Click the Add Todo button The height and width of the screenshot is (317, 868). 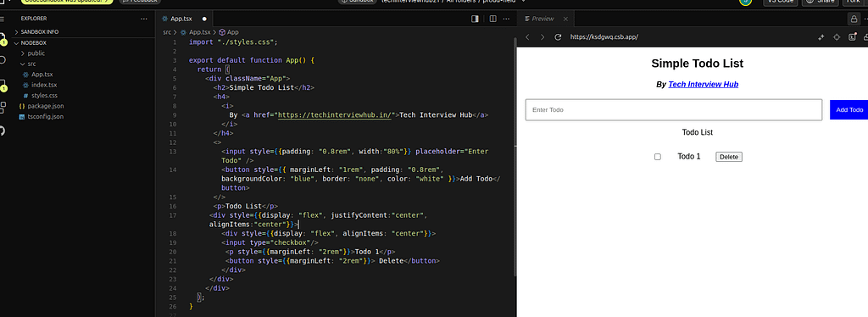point(849,110)
